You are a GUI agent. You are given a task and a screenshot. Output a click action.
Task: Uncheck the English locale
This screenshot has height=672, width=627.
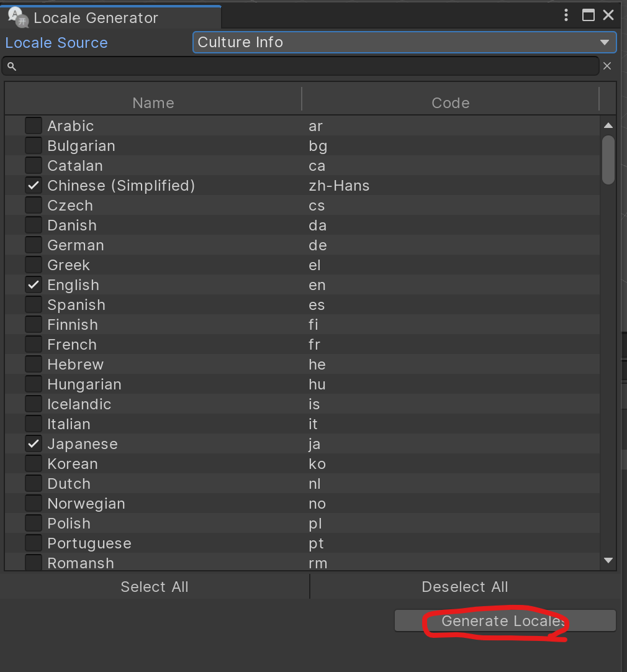[x=34, y=284]
